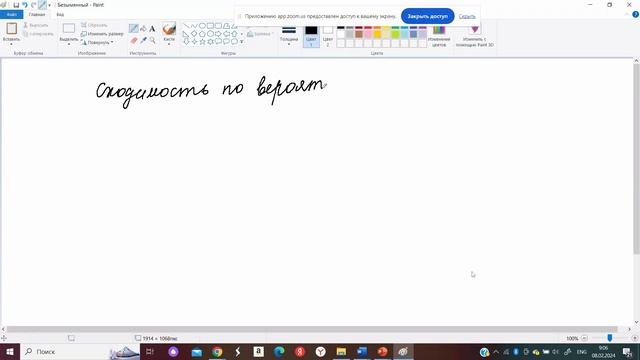The height and width of the screenshot is (360, 640).
Task: Select the Text tool
Action: pos(152,29)
